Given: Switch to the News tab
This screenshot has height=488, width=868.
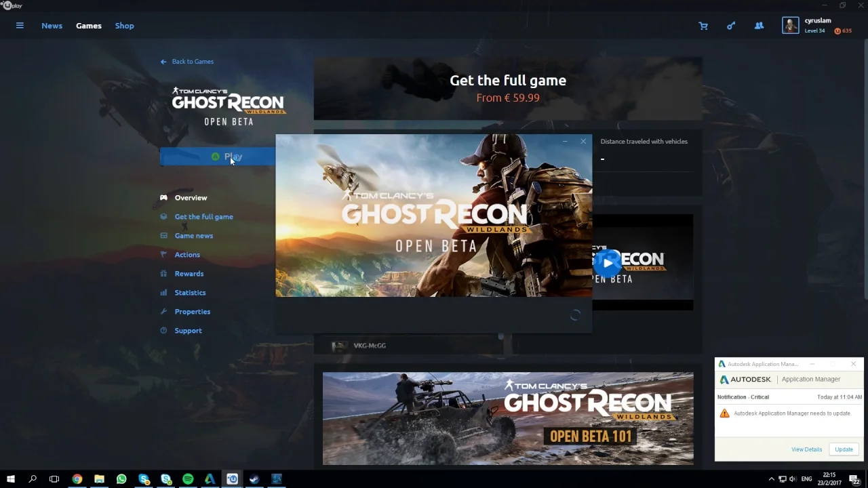Looking at the screenshot, I should click(52, 26).
